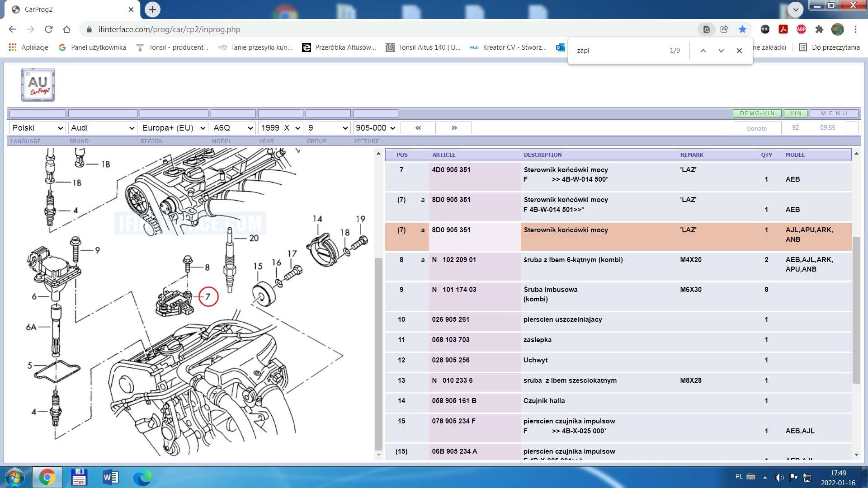Select article 078 905 234 F

(x=453, y=421)
